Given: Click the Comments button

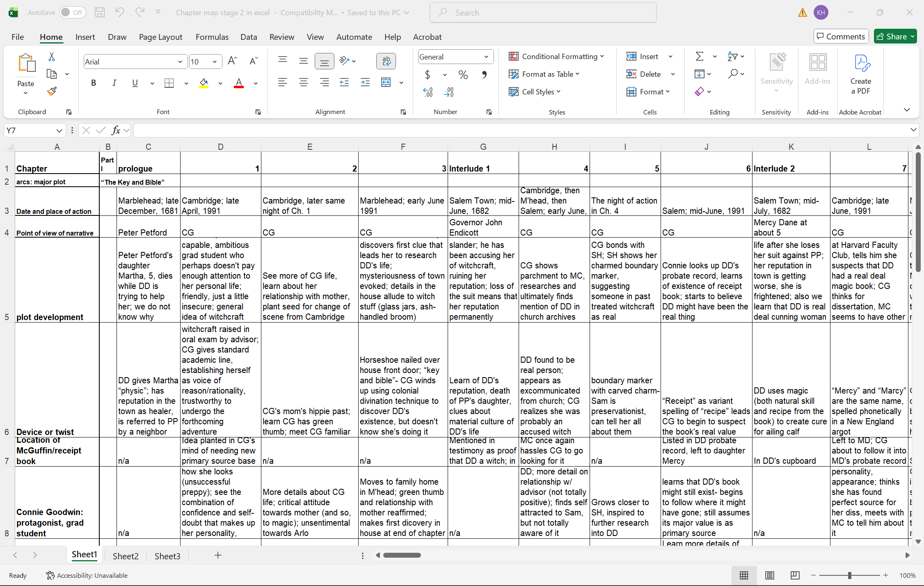Looking at the screenshot, I should [841, 37].
